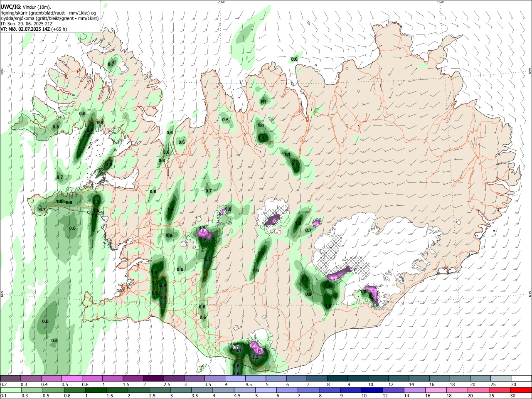Click the snow scale swatch between 4 and 4.5

pyautogui.click(x=235, y=379)
